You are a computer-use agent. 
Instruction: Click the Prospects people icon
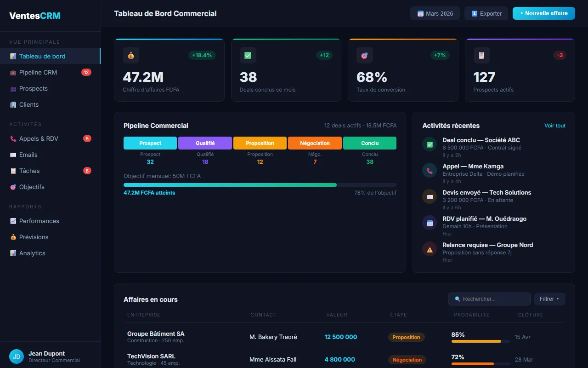(x=13, y=88)
